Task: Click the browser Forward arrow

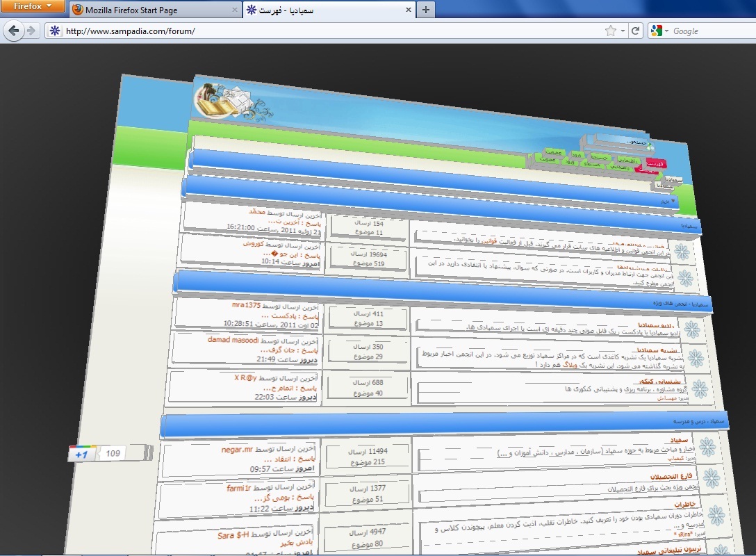Action: pos(32,31)
